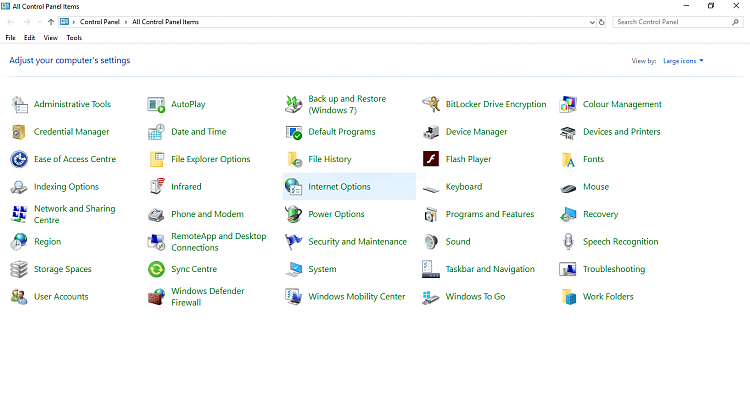This screenshot has height=400, width=750.
Task: Expand the View by Large icons dropdown
Action: (x=683, y=61)
